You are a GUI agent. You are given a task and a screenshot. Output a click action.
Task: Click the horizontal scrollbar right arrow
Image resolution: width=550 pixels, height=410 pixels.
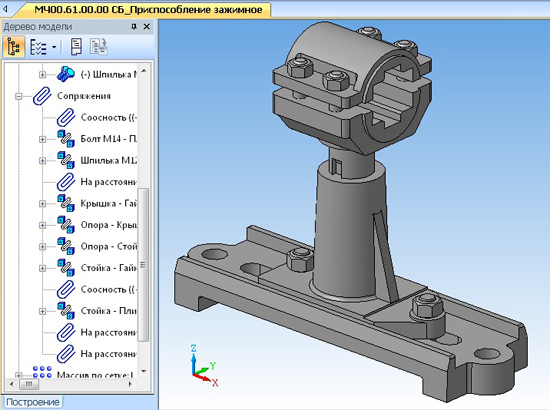[x=130, y=384]
